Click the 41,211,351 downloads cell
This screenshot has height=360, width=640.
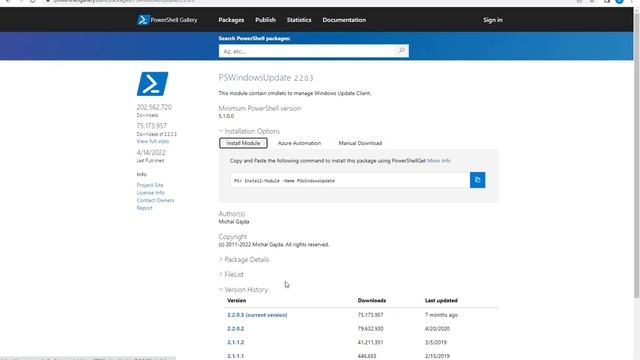370,342
